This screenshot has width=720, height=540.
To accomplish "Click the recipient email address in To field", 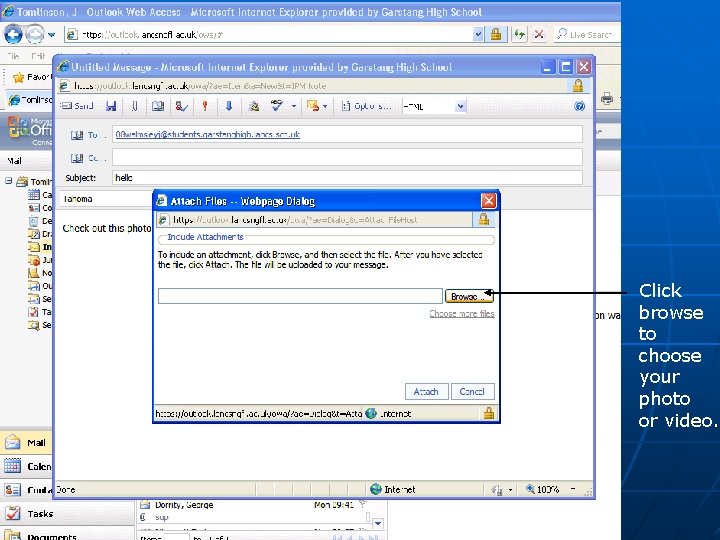I will 208,134.
